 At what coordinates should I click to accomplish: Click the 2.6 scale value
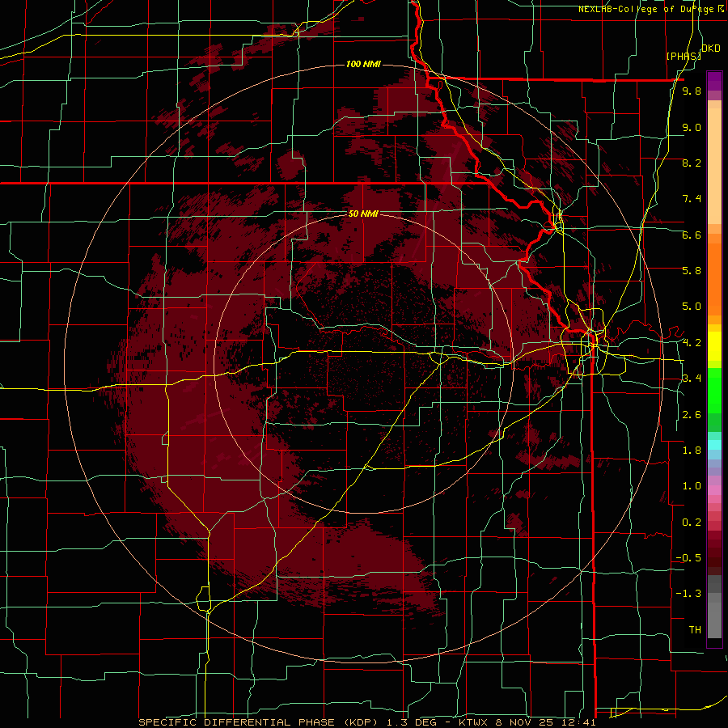coord(692,415)
